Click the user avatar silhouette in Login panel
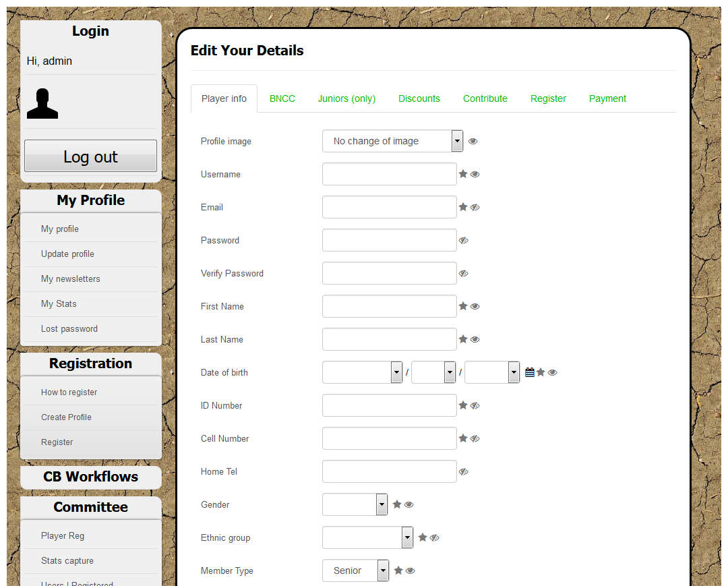 42,103
